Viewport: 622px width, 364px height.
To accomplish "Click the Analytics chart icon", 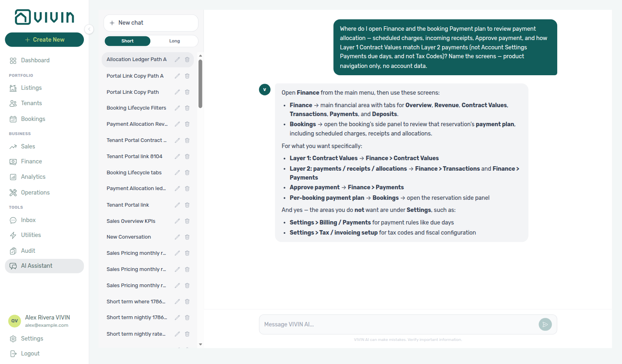I will coord(13,177).
